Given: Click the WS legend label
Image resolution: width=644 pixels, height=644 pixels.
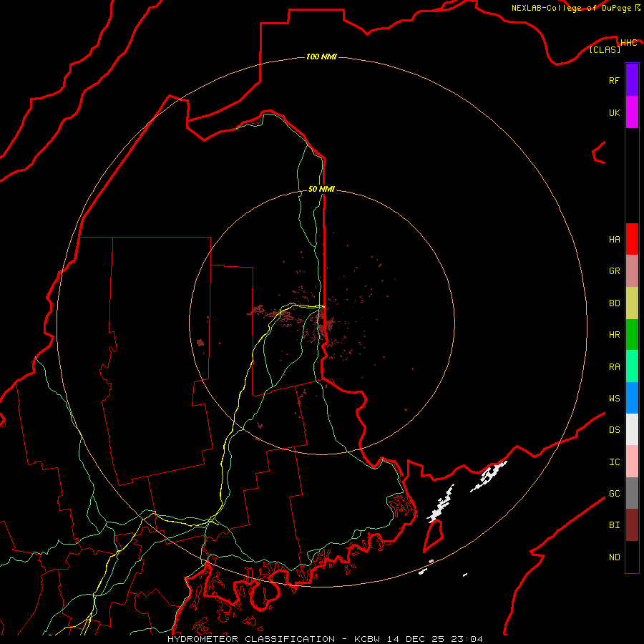Looking at the screenshot, I should point(614,398).
